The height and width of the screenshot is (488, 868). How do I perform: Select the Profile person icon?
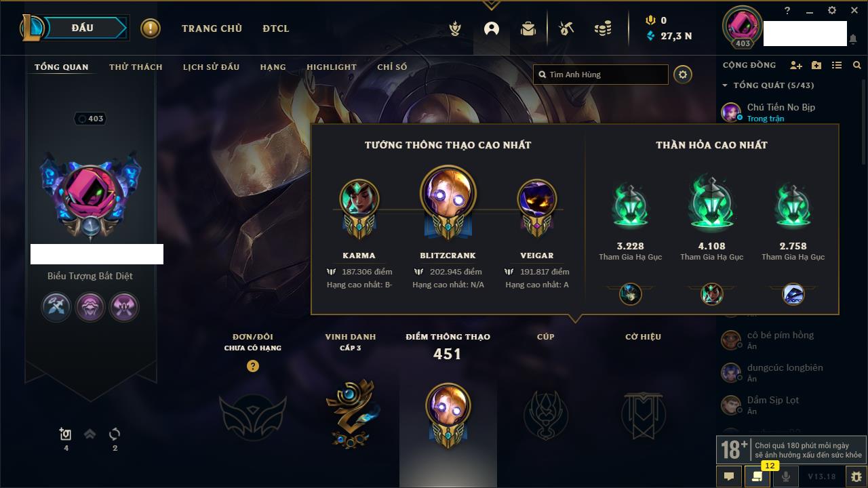[492, 28]
